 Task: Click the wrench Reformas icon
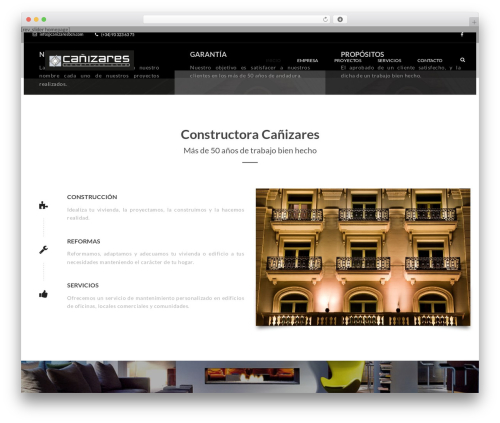43,249
